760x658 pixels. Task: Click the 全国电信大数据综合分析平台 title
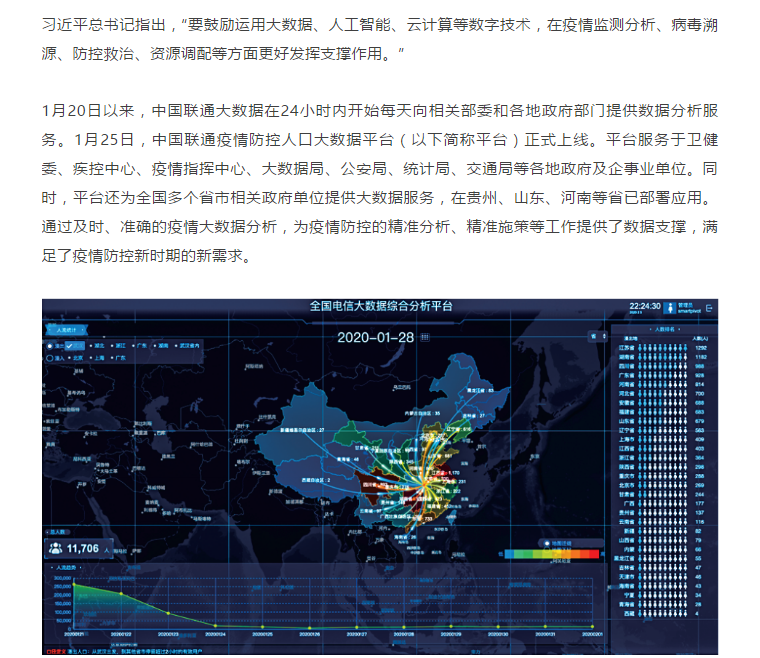coord(380,306)
